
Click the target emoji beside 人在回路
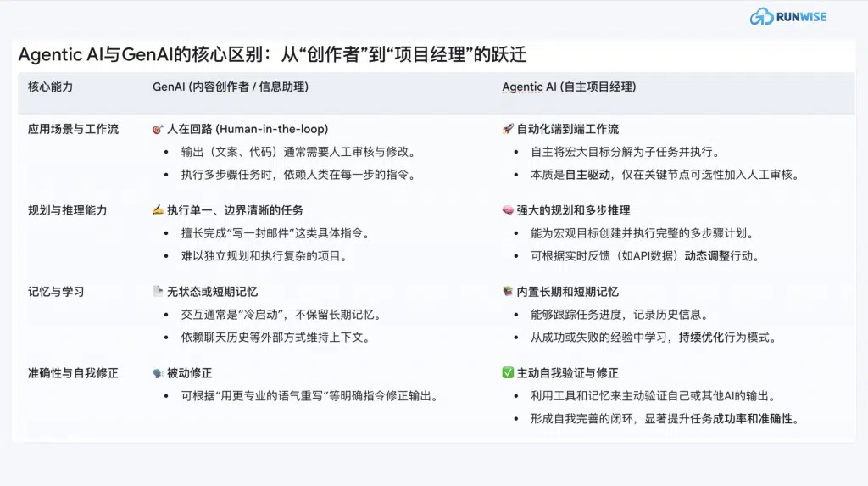(x=158, y=129)
